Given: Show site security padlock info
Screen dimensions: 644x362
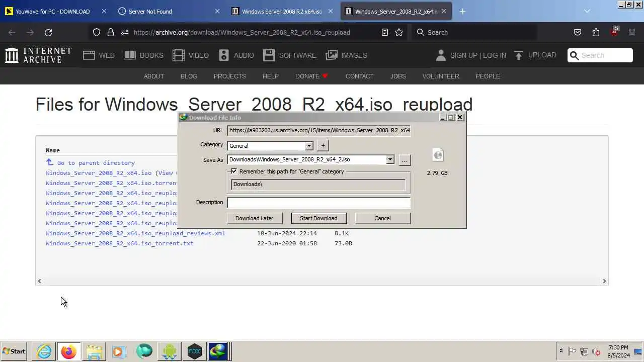Looking at the screenshot, I should (111, 32).
